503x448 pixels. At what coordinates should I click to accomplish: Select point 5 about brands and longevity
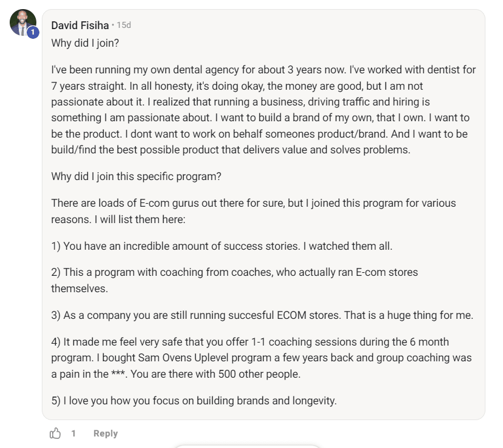[x=194, y=401]
